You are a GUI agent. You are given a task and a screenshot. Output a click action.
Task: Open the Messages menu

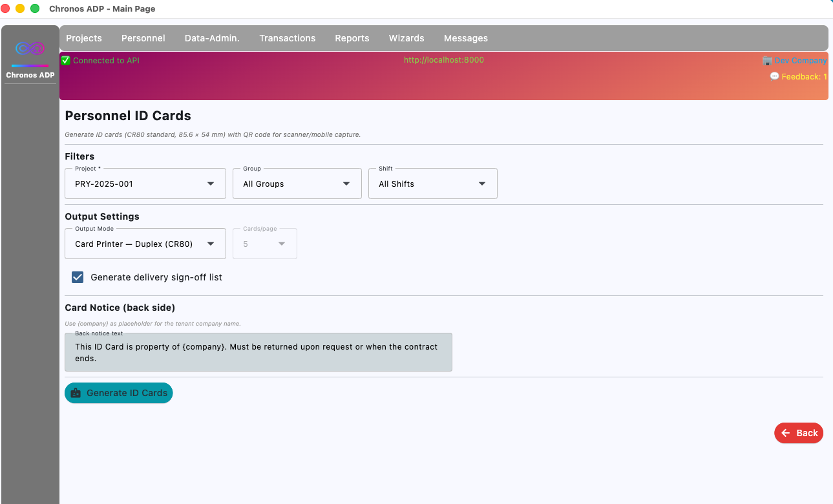[466, 38]
